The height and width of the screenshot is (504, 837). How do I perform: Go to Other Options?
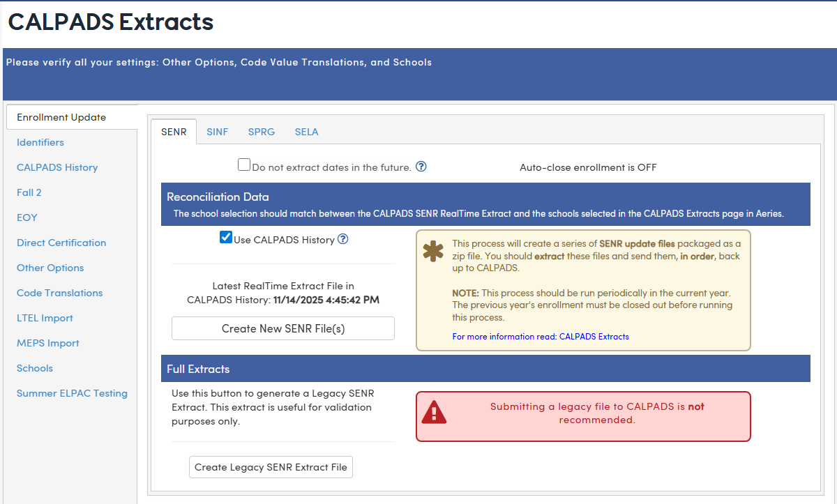pos(50,268)
